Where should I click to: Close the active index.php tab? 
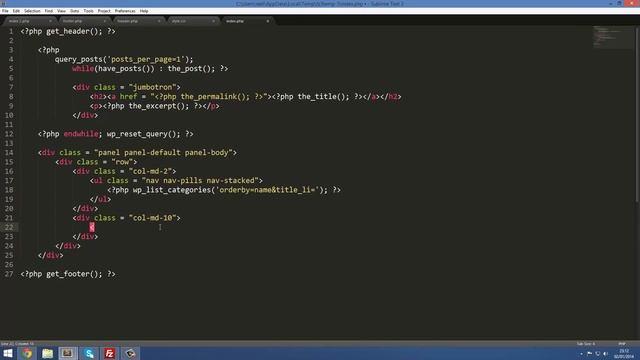tap(268, 21)
